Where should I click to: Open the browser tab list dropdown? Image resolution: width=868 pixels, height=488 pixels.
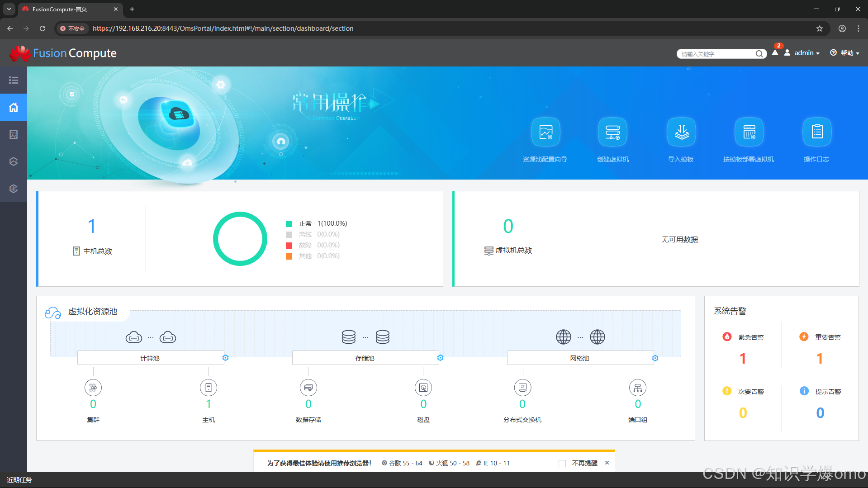9,9
